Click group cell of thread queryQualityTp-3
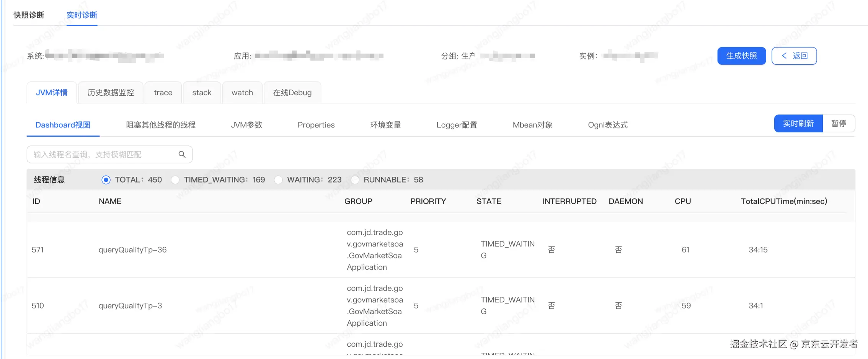868x359 pixels. (x=375, y=305)
